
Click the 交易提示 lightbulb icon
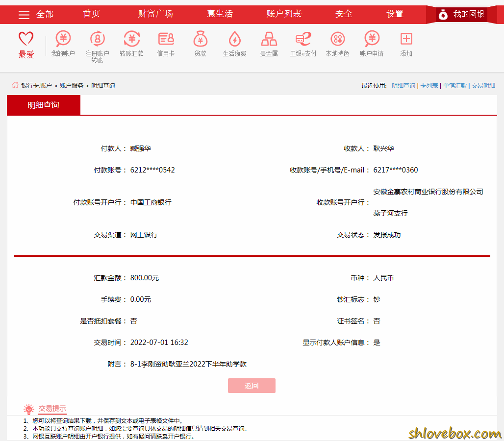(x=28, y=409)
